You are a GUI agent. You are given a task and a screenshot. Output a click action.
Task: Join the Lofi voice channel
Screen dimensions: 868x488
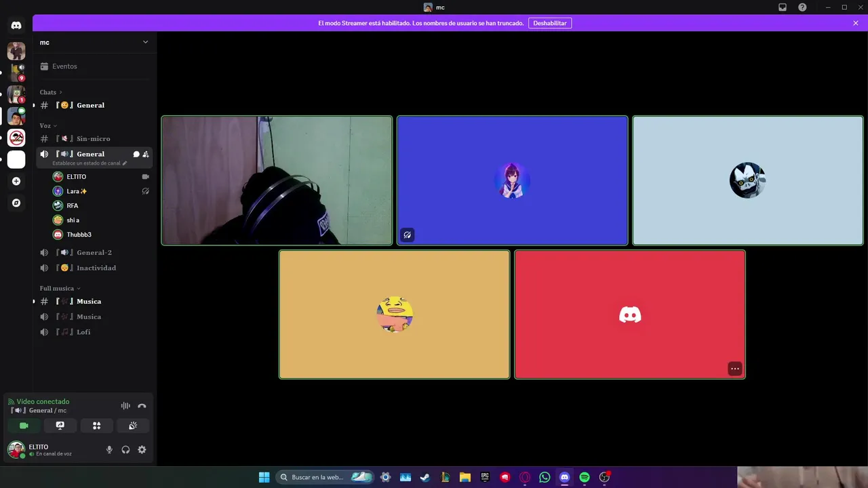[x=94, y=332]
